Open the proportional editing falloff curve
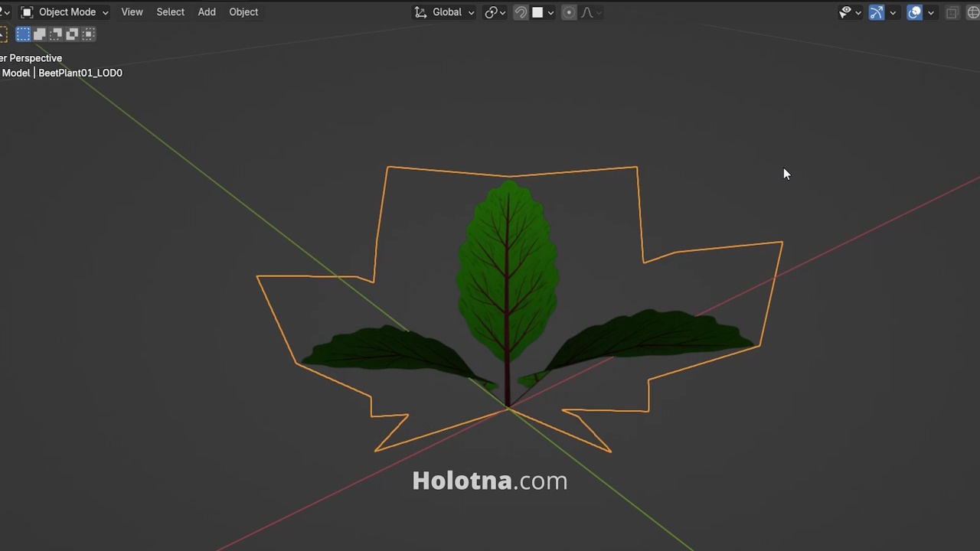 click(592, 12)
